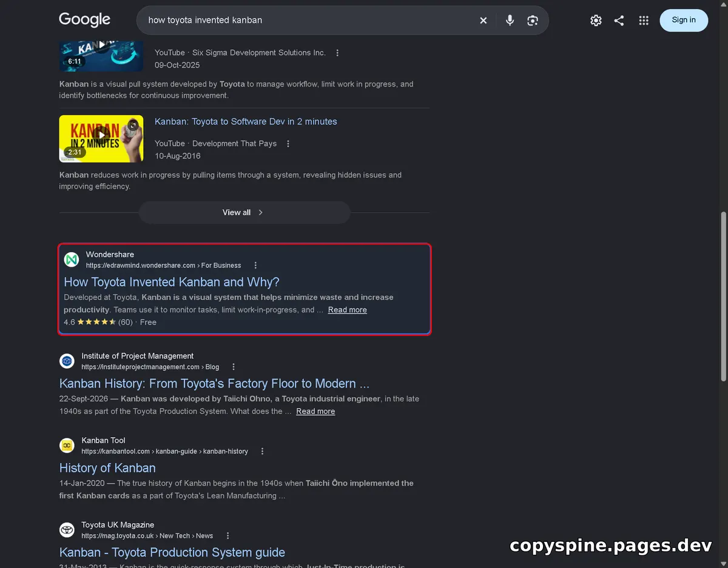This screenshot has height=568, width=728.
Task: Open Kanban - Toyota Production System guide
Action: pos(172,552)
